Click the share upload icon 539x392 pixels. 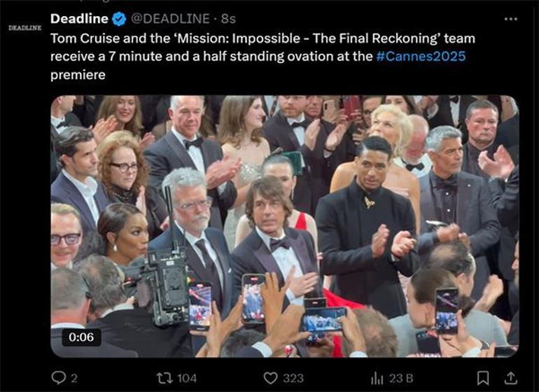(x=509, y=378)
